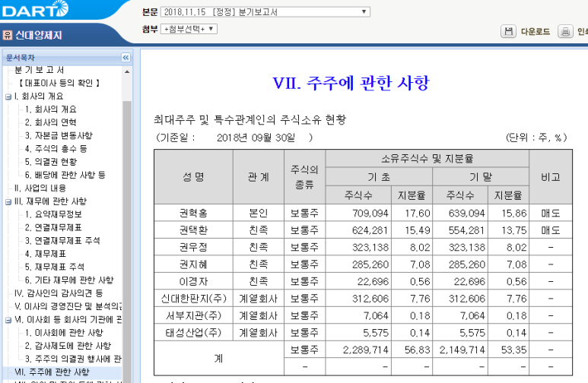Go to II. 사업의 내용 section
Screen dimensions: 588x383
[x=40, y=188]
